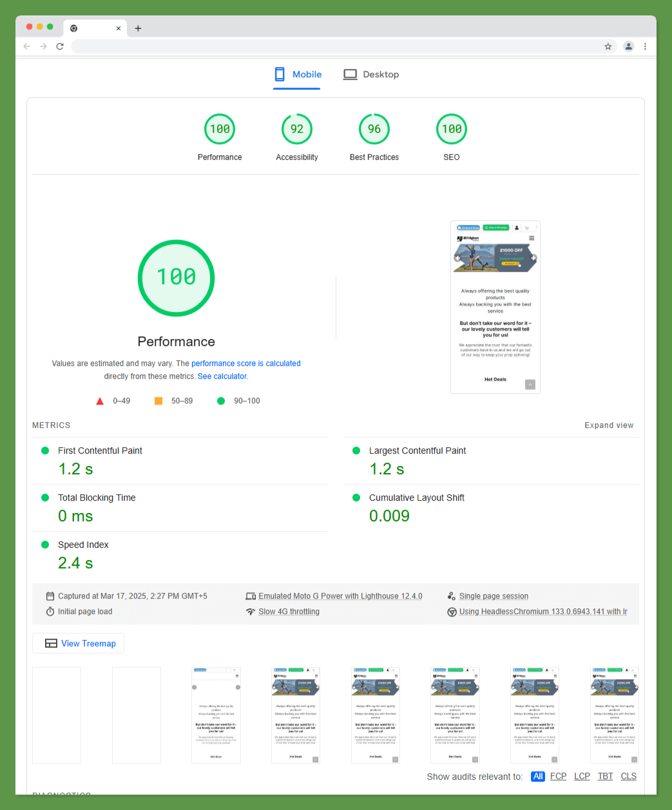This screenshot has height=810, width=672.
Task: Click the Cumulative Layout Shift metric
Action: click(x=491, y=508)
